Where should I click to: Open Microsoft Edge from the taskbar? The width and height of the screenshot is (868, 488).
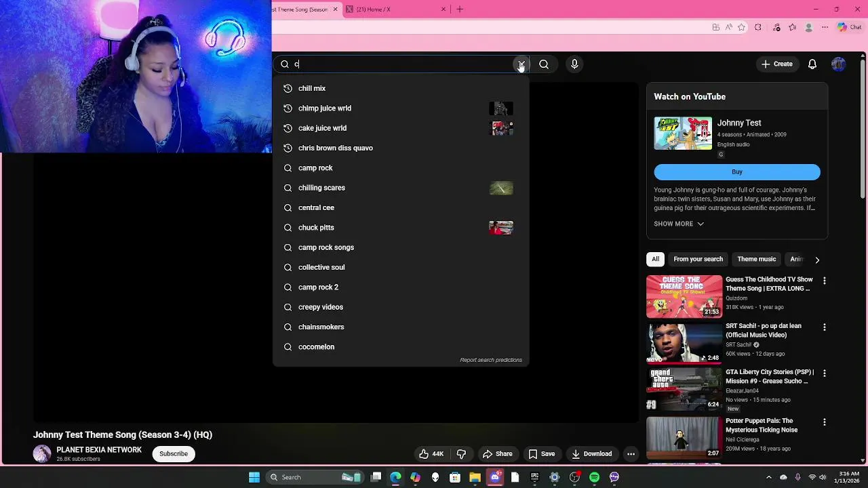[395, 477]
